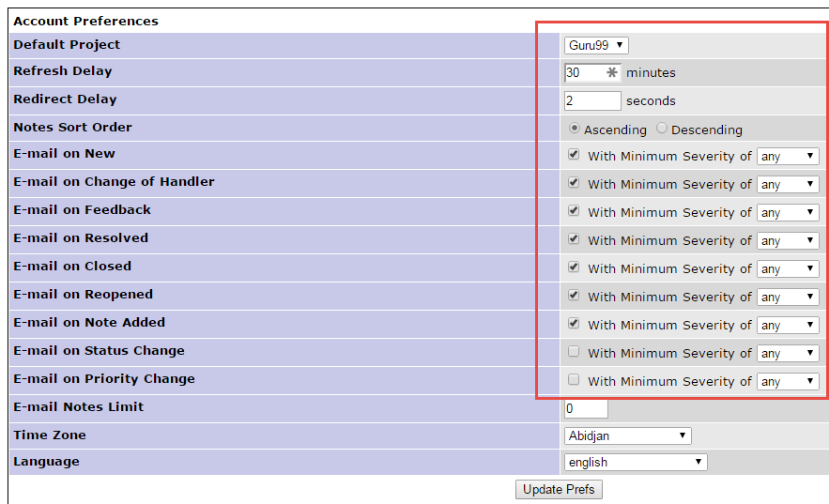Image resolution: width=829 pixels, height=504 pixels.
Task: Disable E-mail on Resolved checkbox
Action: [x=574, y=239]
